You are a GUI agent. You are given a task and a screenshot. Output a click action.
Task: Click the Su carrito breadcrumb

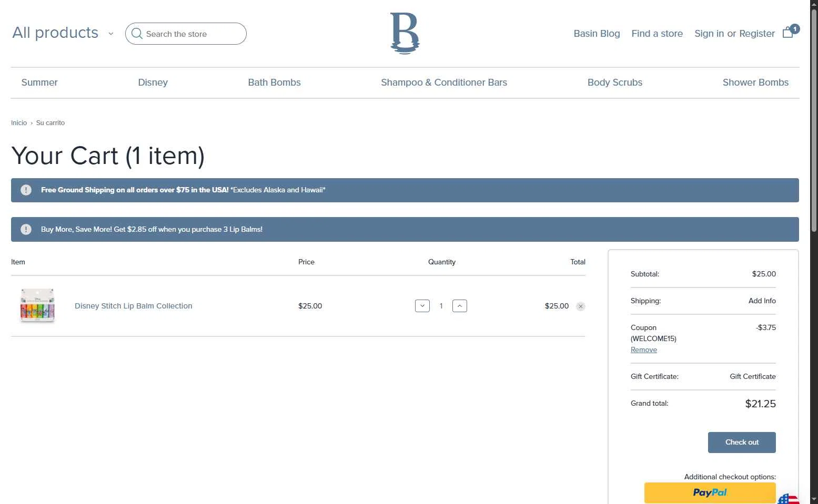tap(51, 123)
